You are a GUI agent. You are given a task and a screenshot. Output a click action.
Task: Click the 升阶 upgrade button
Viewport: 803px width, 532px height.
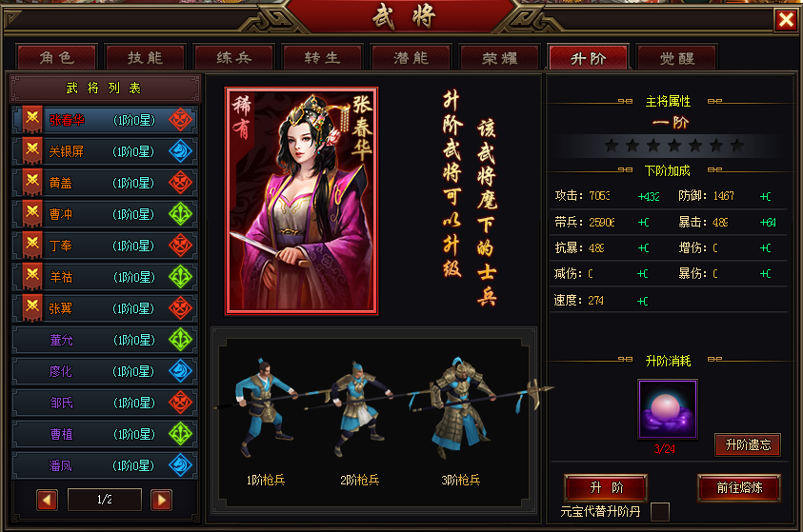[x=606, y=487]
